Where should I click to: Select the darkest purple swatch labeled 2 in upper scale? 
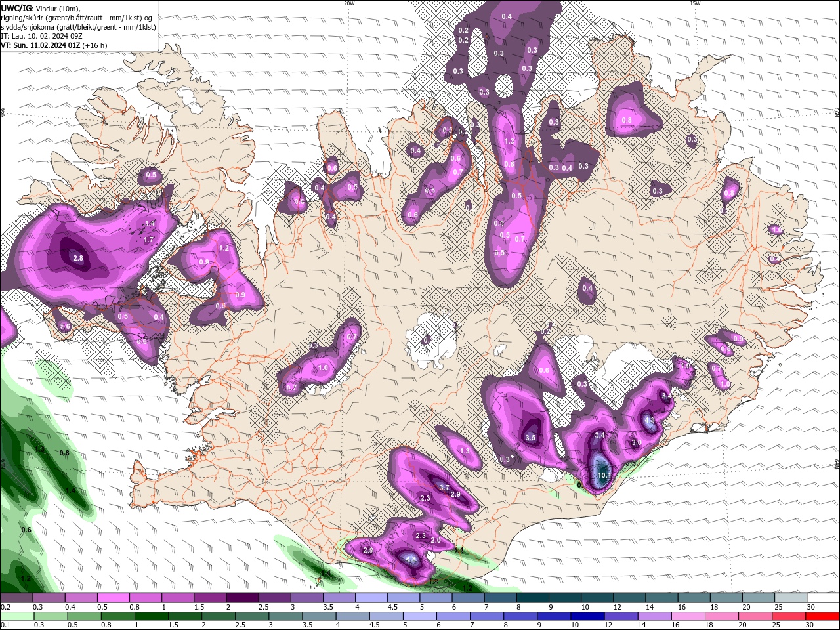tap(242, 598)
